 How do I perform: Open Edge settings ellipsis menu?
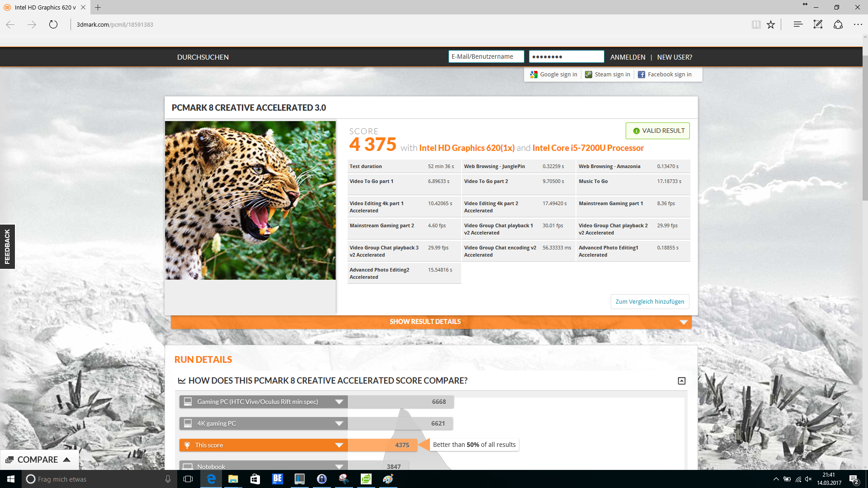pos(858,24)
